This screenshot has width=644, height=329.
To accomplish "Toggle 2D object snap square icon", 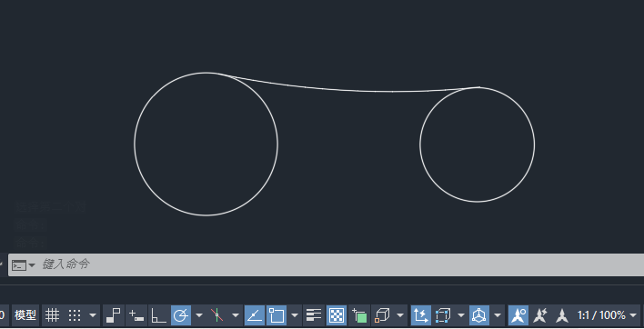I will click(x=277, y=315).
